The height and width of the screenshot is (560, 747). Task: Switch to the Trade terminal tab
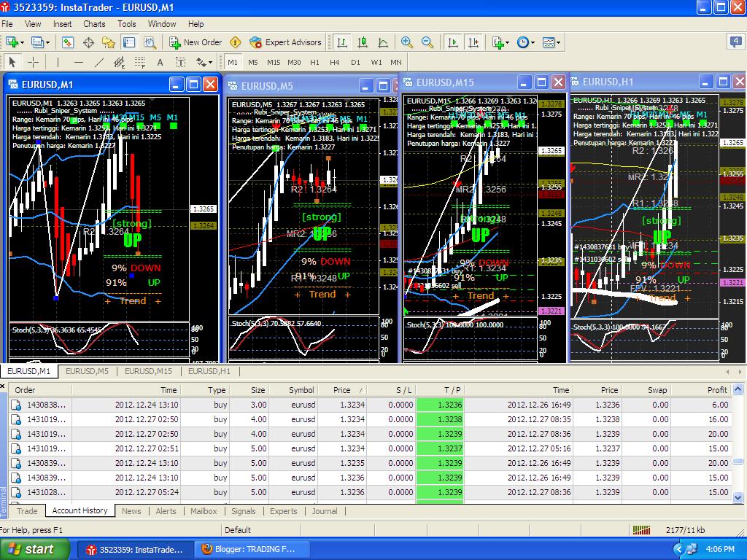pyautogui.click(x=27, y=511)
